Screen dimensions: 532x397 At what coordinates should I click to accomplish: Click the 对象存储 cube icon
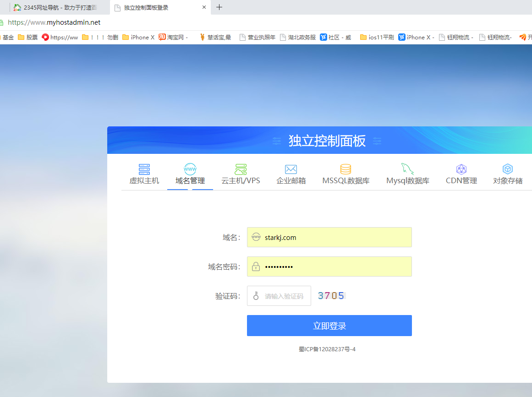(x=508, y=169)
